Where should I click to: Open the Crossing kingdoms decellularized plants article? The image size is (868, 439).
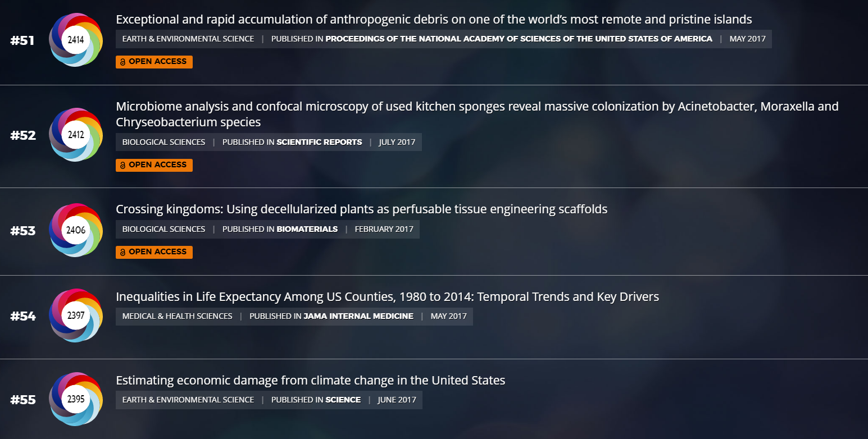(362, 209)
